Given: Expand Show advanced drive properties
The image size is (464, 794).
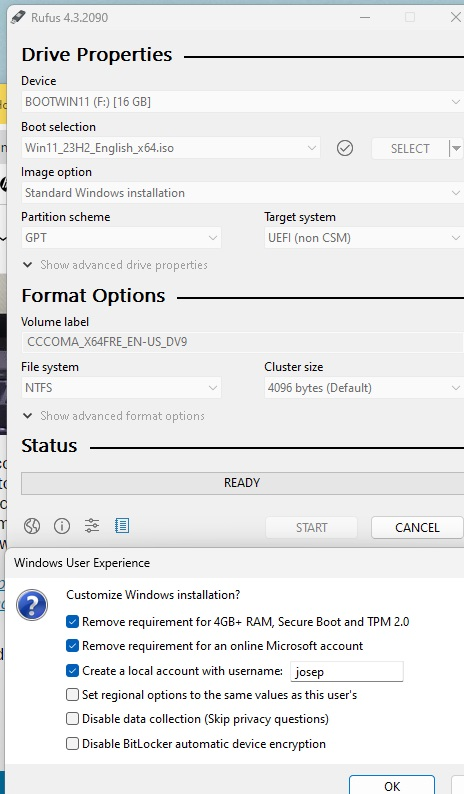Looking at the screenshot, I should tap(115, 265).
